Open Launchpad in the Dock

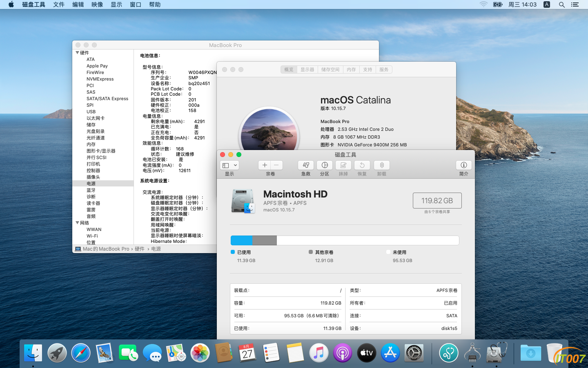57,352
